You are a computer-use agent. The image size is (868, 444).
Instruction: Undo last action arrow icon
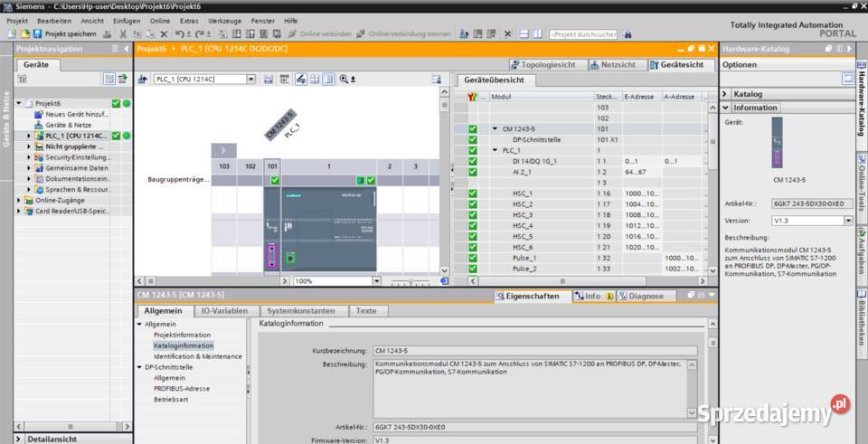[180, 33]
